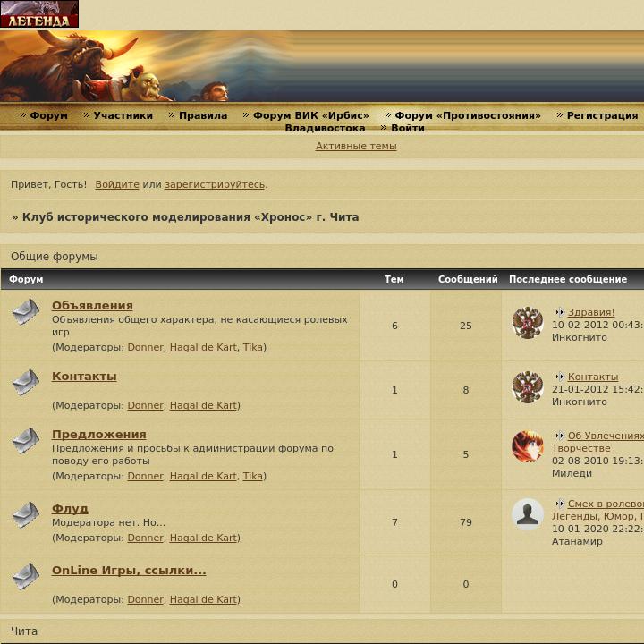Click the envelope icon beside Контакты
This screenshot has height=644, width=644.
[26, 383]
